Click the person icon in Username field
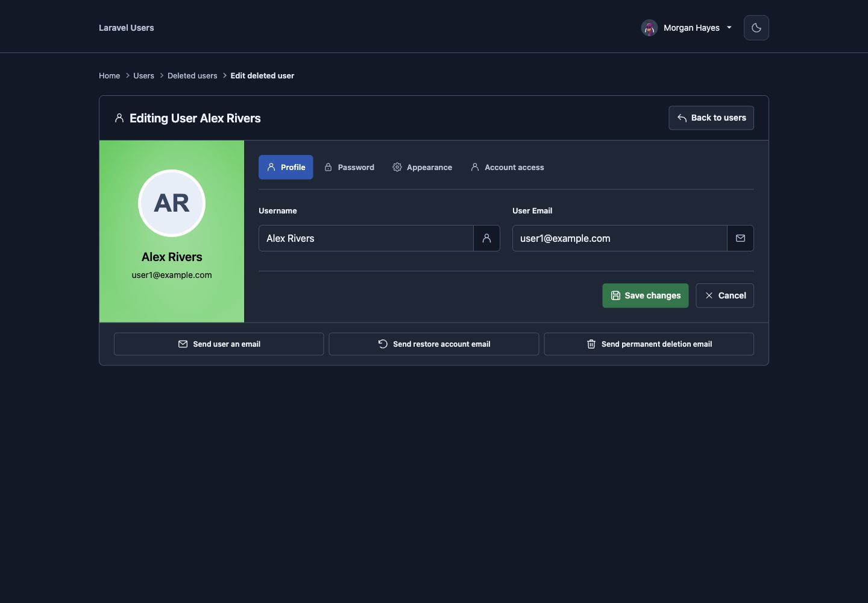The width and height of the screenshot is (868, 603). (486, 238)
